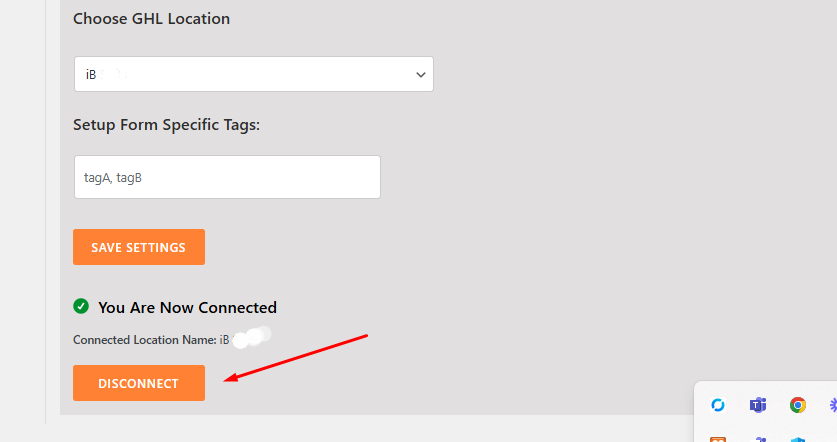
Task: Click the Google Chrome tray icon
Action: click(x=798, y=405)
